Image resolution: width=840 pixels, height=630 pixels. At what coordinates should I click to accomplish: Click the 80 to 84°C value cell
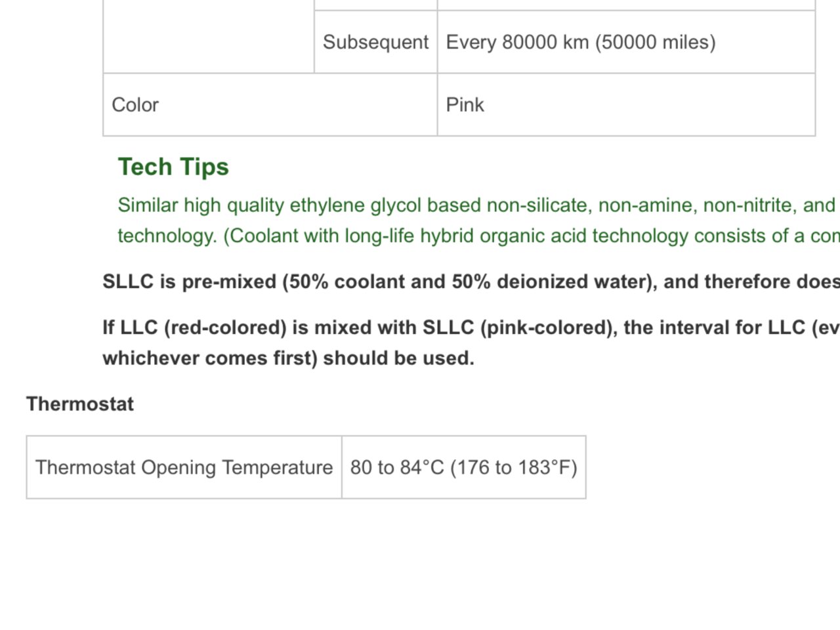[464, 467]
